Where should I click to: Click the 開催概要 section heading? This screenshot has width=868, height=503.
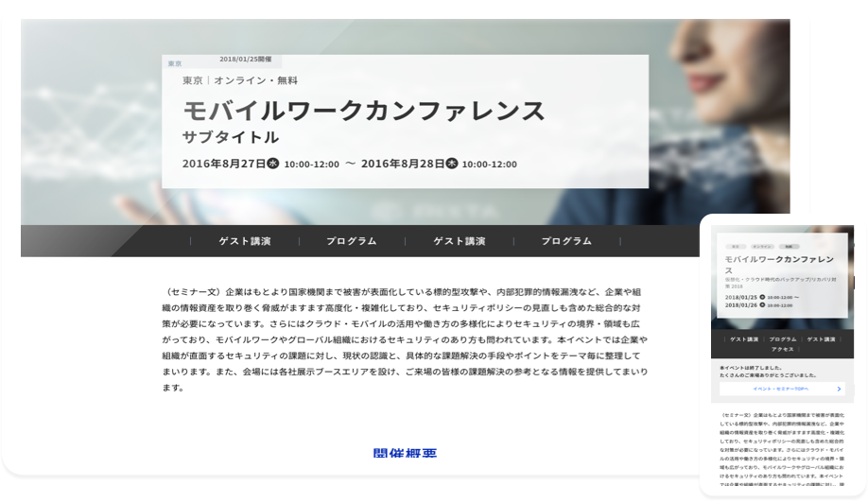pos(405,455)
